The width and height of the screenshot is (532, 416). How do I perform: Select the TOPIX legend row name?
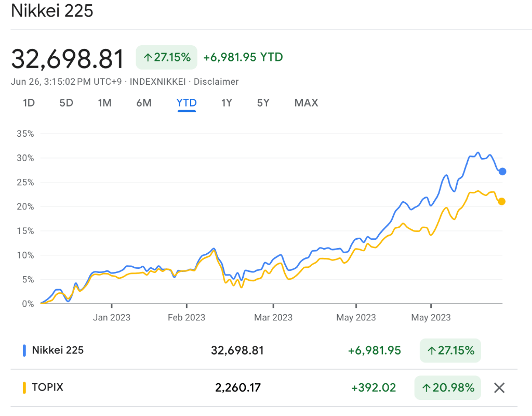[47, 387]
